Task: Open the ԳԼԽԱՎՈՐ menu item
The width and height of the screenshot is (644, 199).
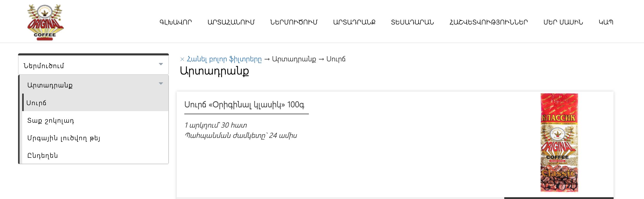Action: pyautogui.click(x=176, y=22)
